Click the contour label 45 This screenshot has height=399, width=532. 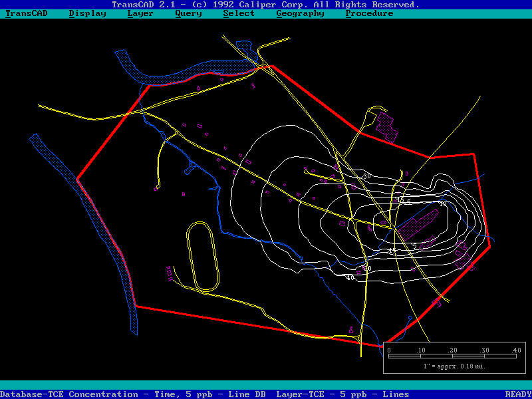(x=392, y=251)
